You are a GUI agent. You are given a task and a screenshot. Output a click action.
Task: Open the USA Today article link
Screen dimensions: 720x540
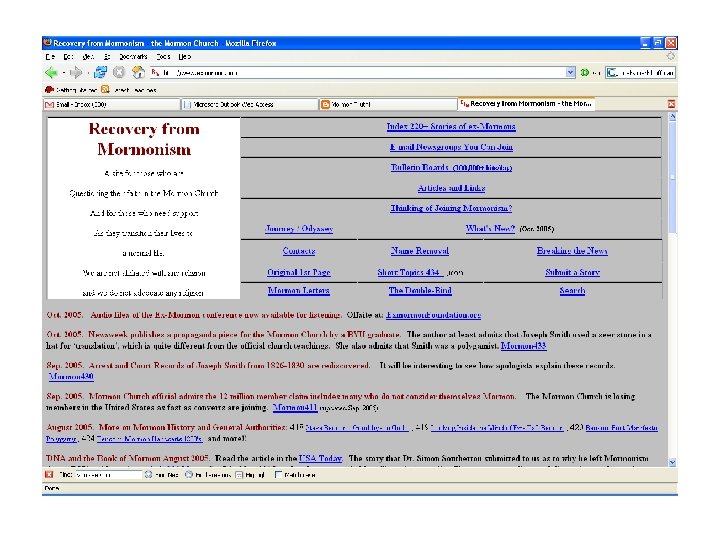pos(321,458)
